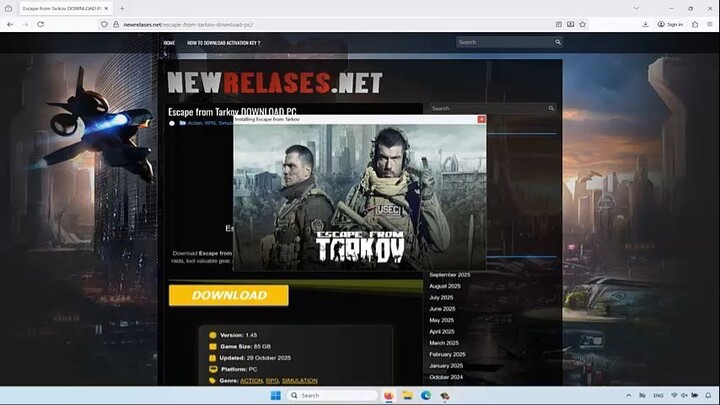Close the Installing Escape from Tarkov popup
The image size is (720, 405).
pos(481,119)
